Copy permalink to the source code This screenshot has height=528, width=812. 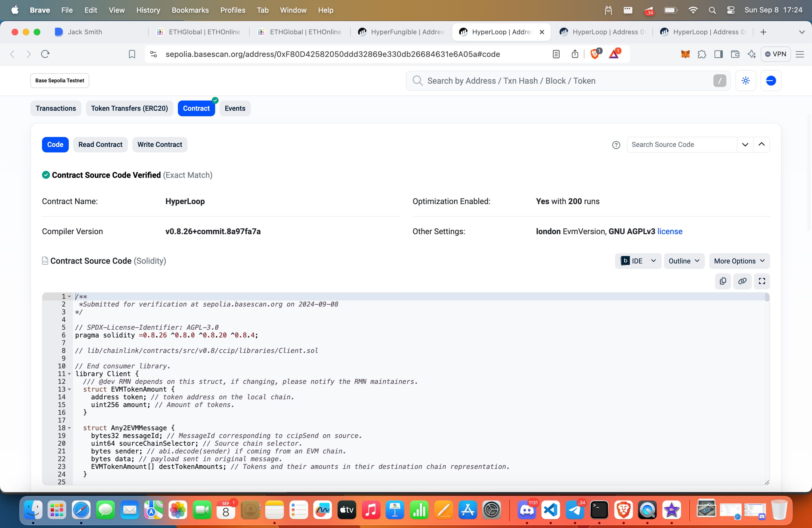(742, 281)
